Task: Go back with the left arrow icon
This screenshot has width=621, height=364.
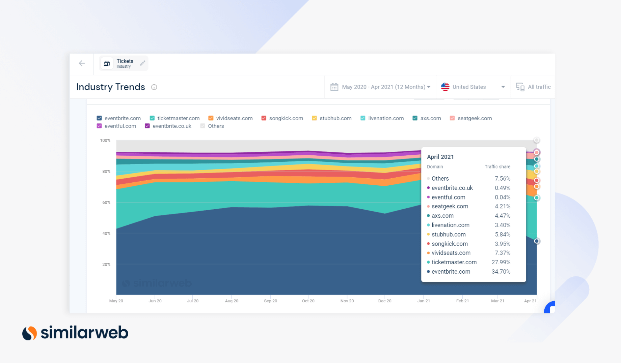Action: click(82, 63)
